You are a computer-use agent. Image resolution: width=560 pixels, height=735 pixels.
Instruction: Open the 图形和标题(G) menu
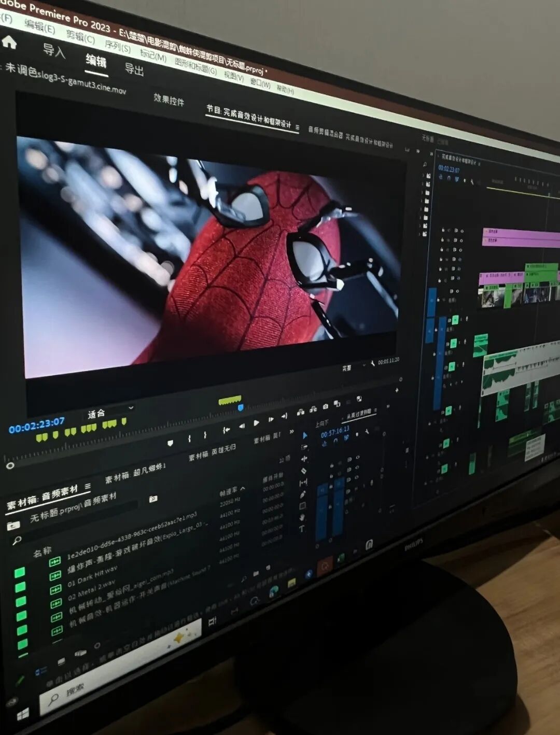[195, 66]
